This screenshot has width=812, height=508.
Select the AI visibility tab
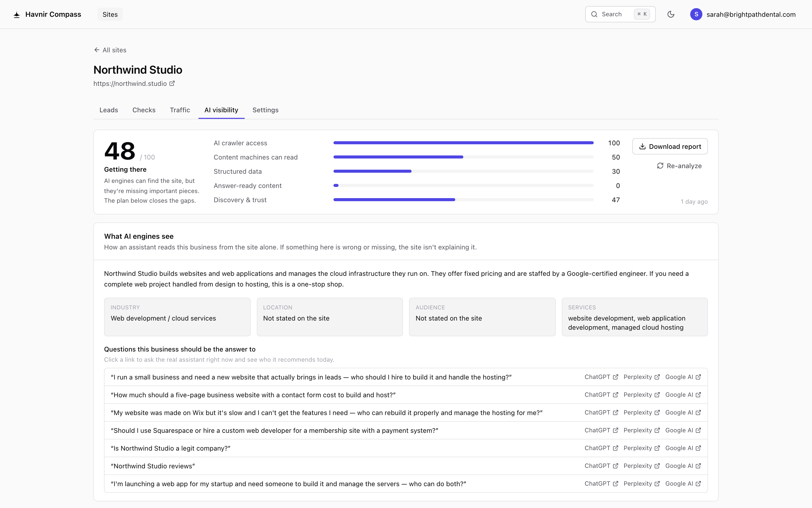click(221, 110)
